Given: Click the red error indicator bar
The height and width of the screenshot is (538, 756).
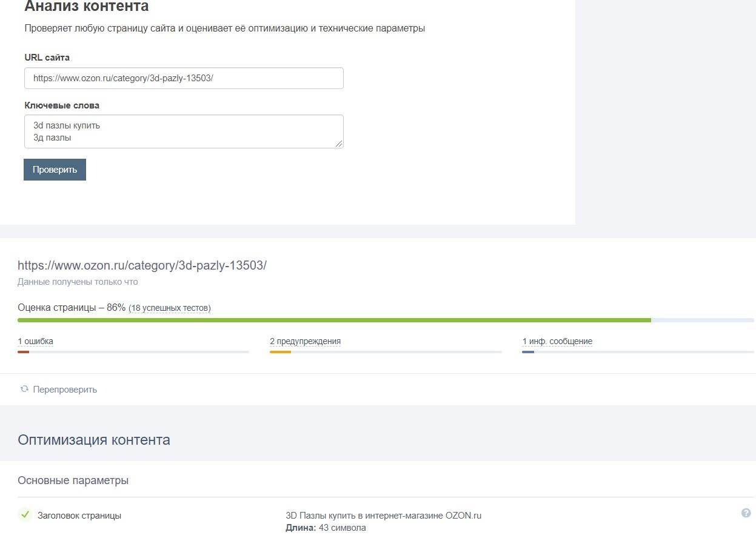Looking at the screenshot, I should click(x=24, y=352).
